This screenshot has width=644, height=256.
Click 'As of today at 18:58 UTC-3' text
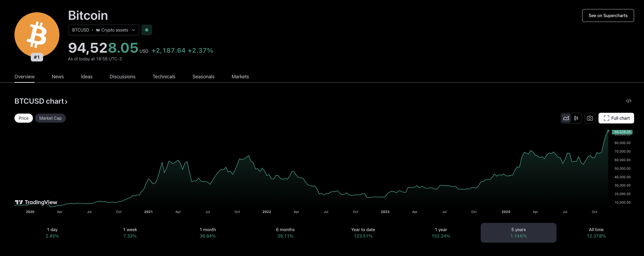95,59
